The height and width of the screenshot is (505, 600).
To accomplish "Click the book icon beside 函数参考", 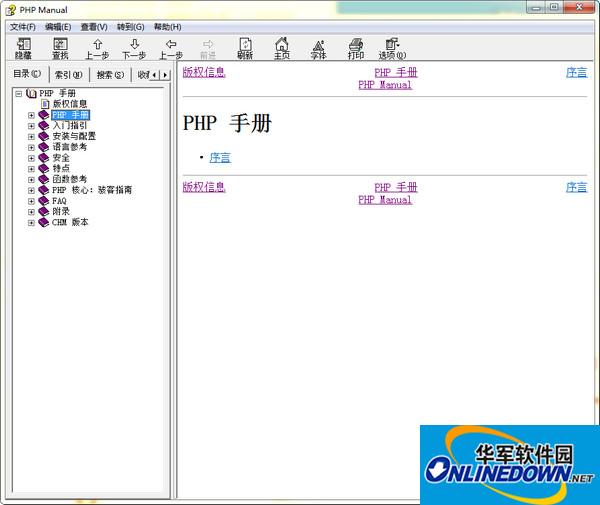I will coord(44,179).
